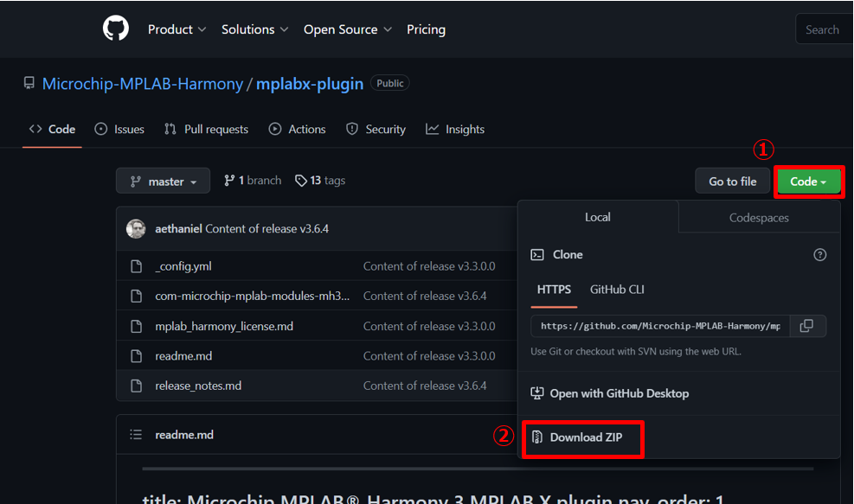The height and width of the screenshot is (504, 854).
Task: Click the ZIP file icon
Action: click(537, 437)
